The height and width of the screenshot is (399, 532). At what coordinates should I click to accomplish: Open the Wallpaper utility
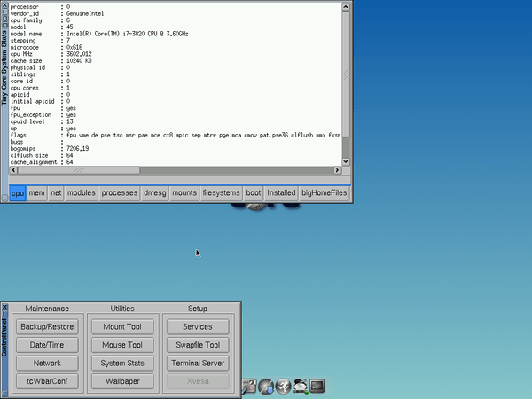pos(122,381)
